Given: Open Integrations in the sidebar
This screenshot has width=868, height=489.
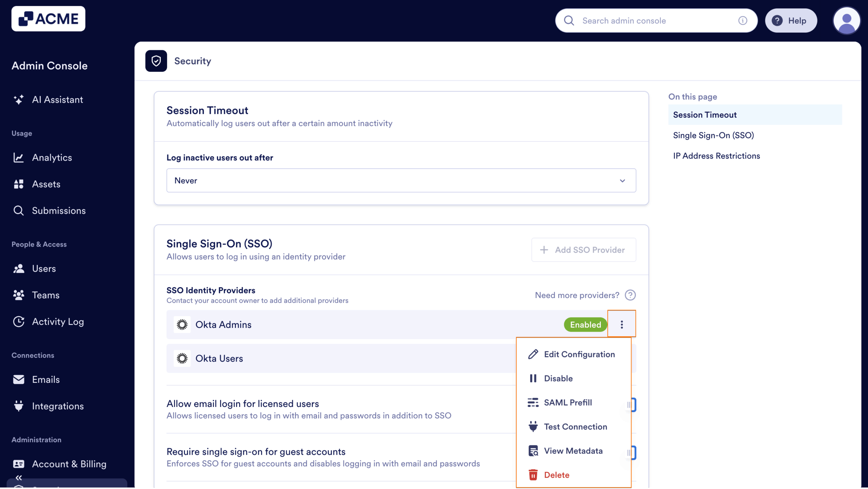Looking at the screenshot, I should tap(58, 406).
